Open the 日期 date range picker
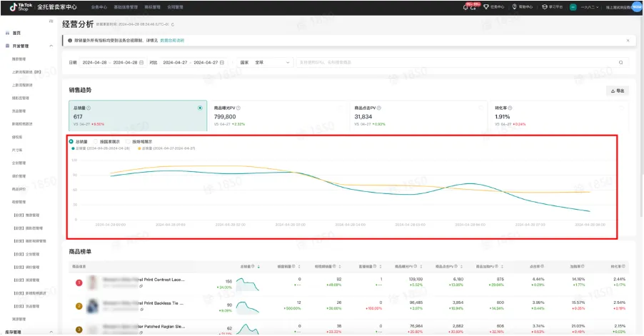 [x=113, y=62]
